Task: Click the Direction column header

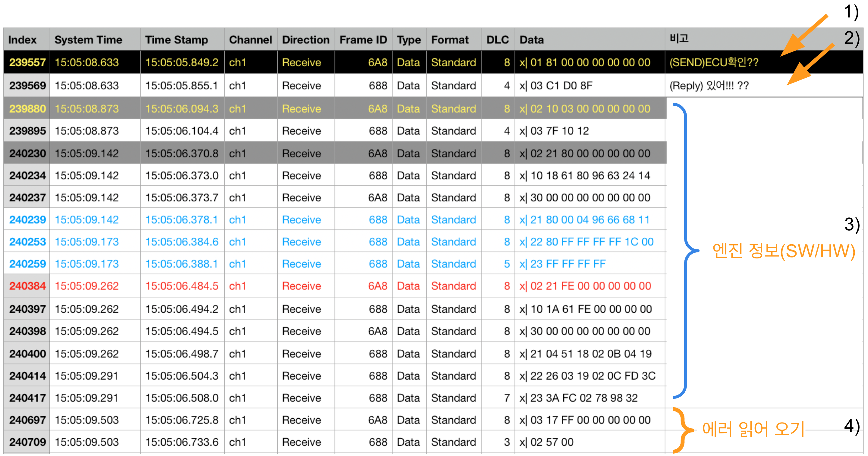Action: (x=306, y=40)
